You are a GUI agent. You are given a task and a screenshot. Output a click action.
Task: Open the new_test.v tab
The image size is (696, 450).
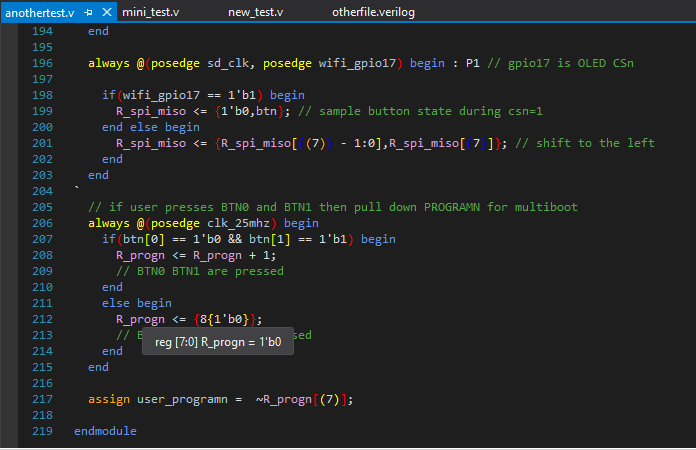click(x=255, y=12)
